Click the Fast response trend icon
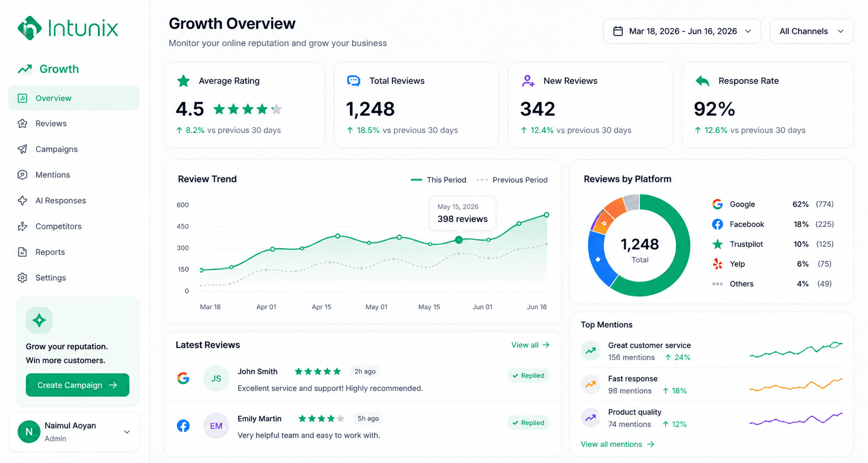The image size is (868, 463). (590, 384)
